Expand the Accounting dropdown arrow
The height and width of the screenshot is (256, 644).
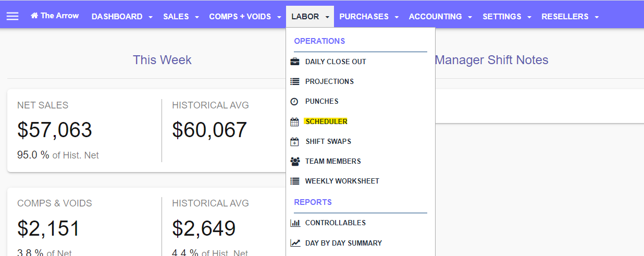(470, 17)
